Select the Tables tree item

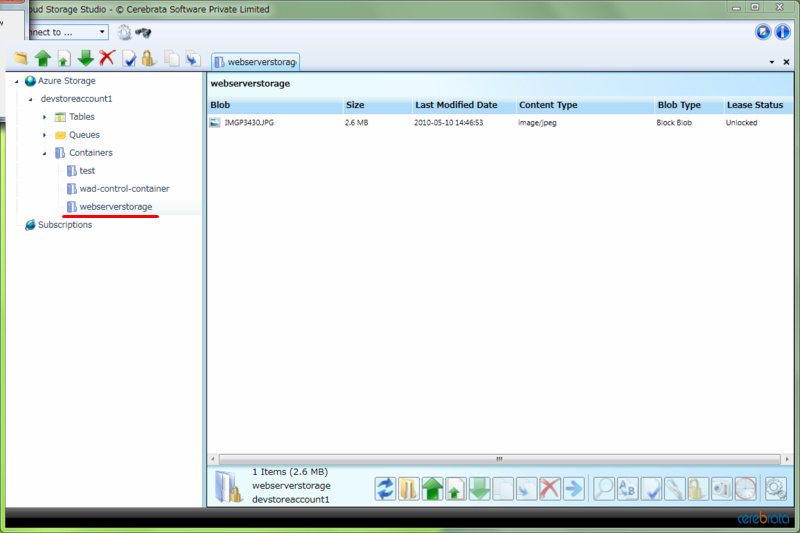(x=82, y=117)
